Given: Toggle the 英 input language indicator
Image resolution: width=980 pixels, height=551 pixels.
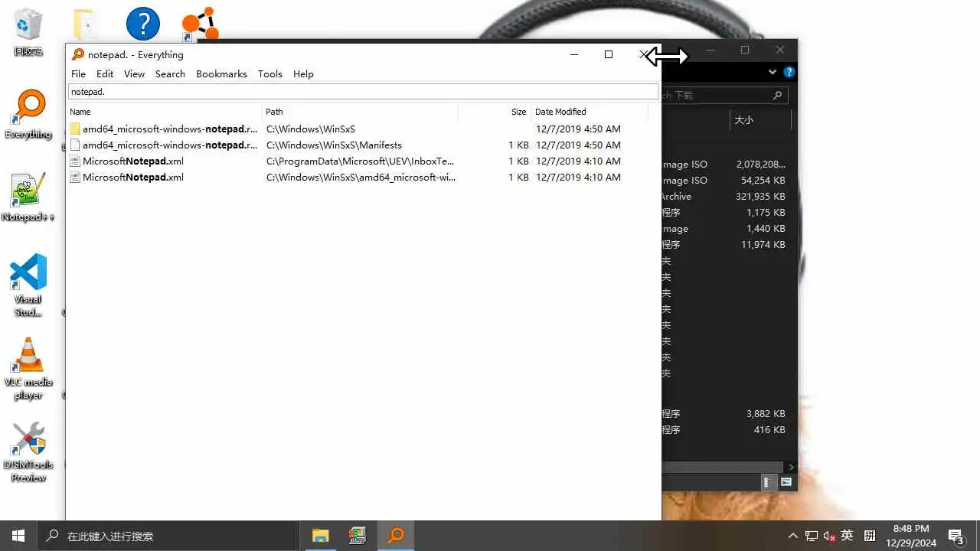Looking at the screenshot, I should [847, 536].
